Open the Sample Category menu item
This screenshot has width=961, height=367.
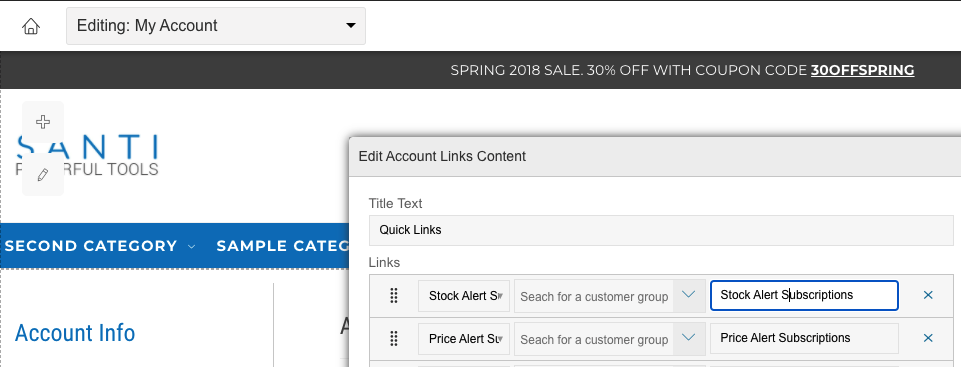coord(283,246)
